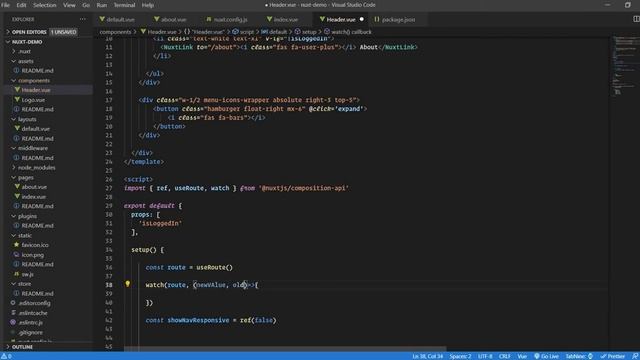This screenshot has width=640, height=360.
Task: Click the watch() callback breadcrumb
Action: (x=348, y=32)
